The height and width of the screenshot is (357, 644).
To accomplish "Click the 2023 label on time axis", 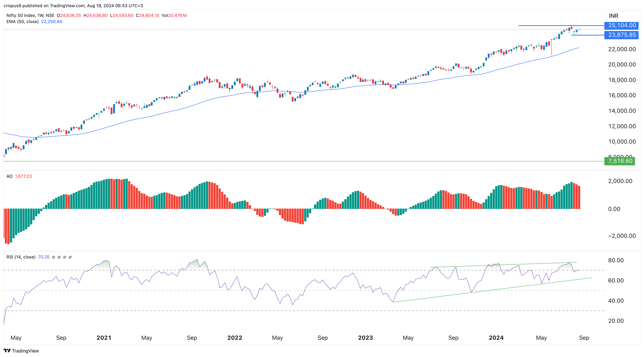I will pos(365,338).
